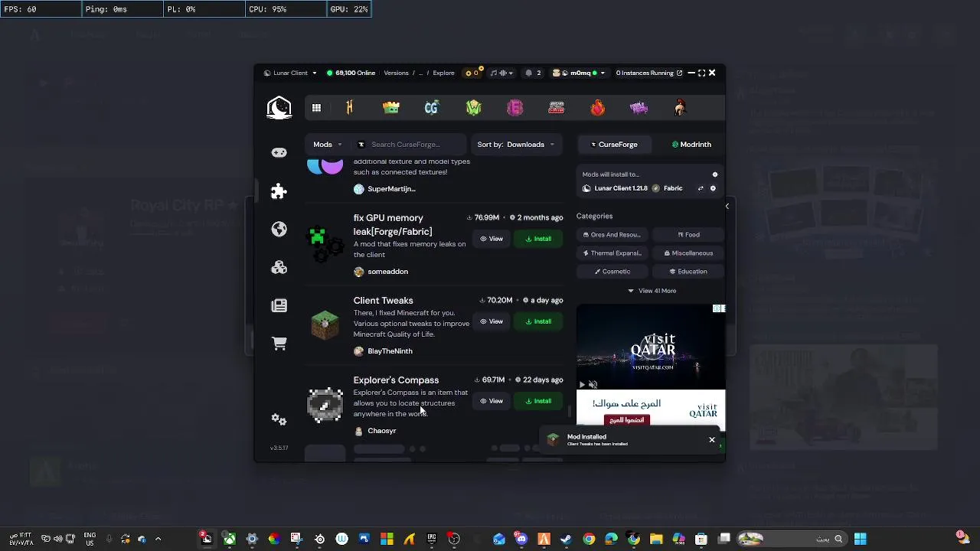Image resolution: width=980 pixels, height=551 pixels.
Task: Open the cubes sidebar section
Action: pos(279,267)
